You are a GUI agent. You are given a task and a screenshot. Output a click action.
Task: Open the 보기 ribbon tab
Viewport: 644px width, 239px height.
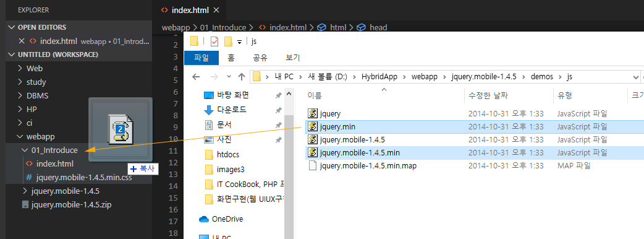point(293,58)
